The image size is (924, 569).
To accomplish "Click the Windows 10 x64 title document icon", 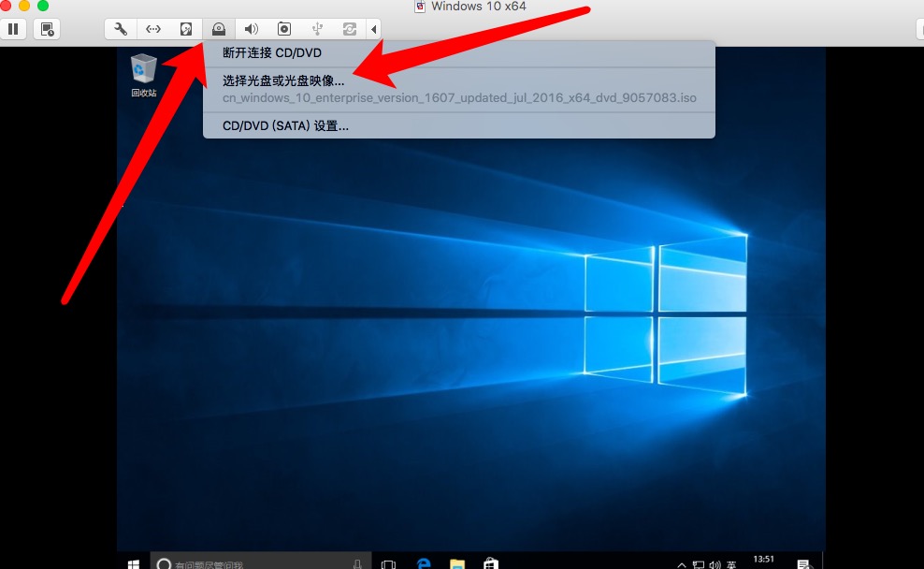I will [x=420, y=7].
